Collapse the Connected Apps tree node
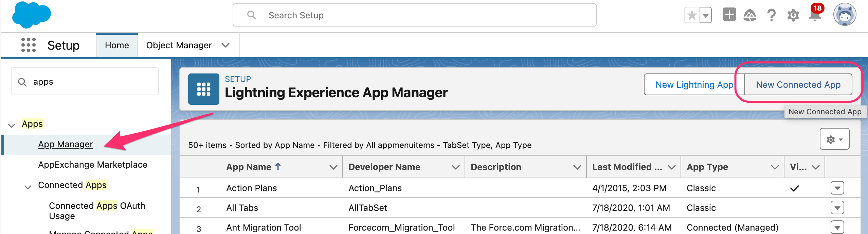Viewport: 868px width, 234px height. [x=28, y=187]
